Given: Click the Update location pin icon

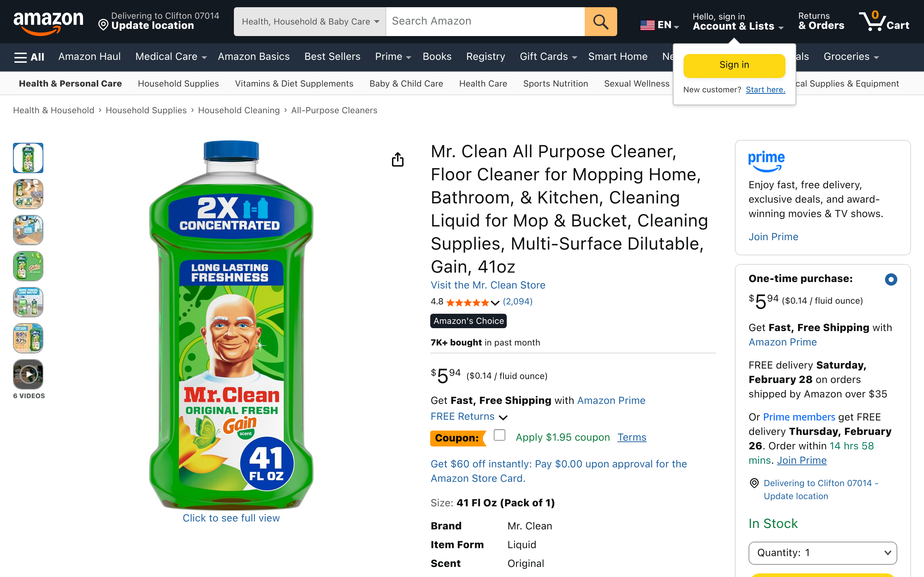Looking at the screenshot, I should tap(103, 25).
